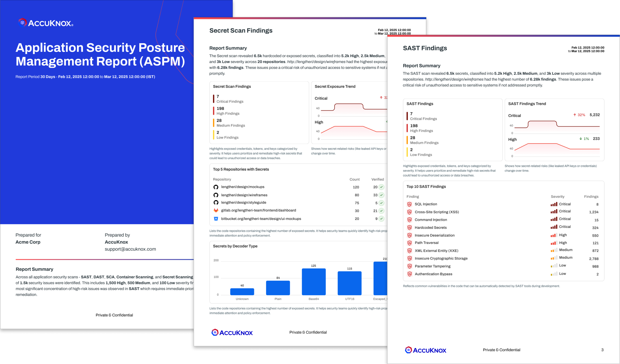Toggle the verified checkmark for bitbucket ui-mockups
Image resolution: width=620 pixels, height=364 pixels.
click(x=381, y=219)
